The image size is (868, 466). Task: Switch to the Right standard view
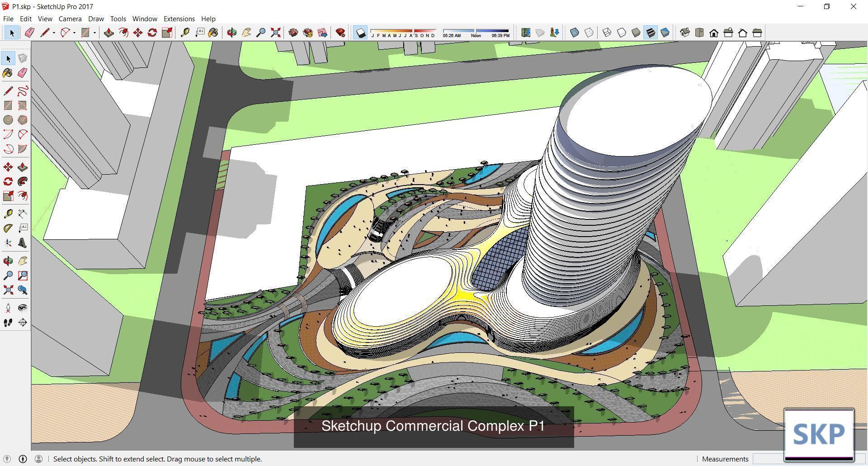(728, 33)
